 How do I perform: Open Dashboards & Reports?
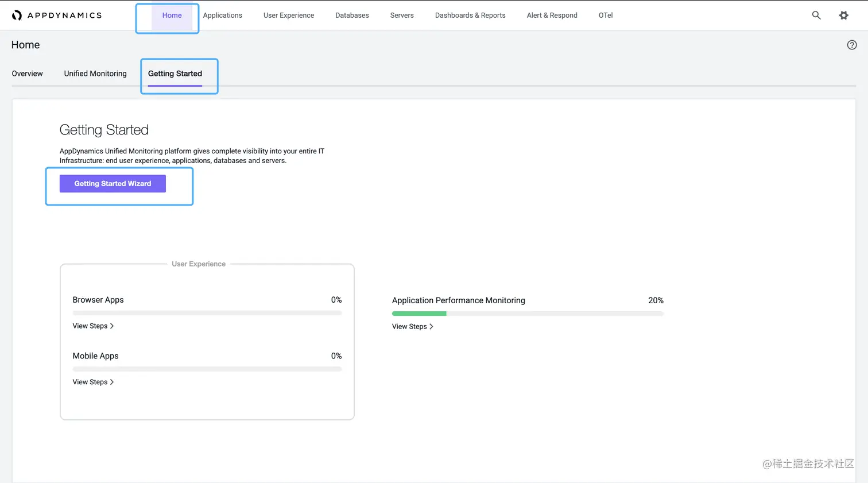click(470, 16)
